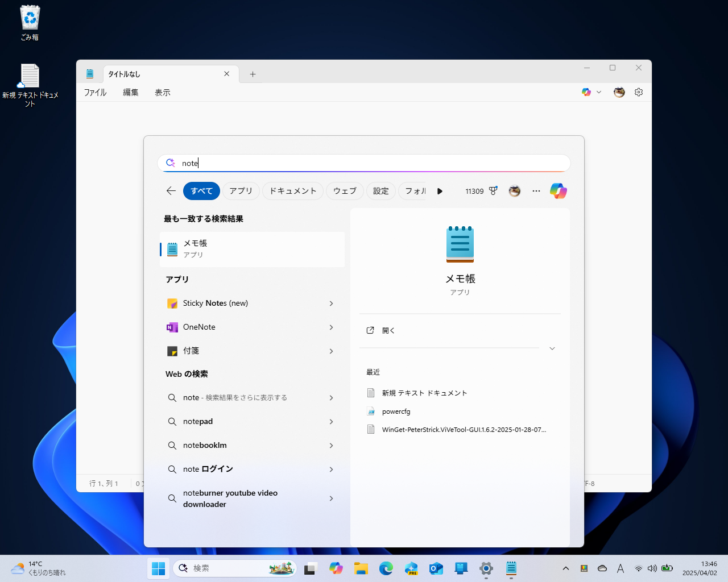The height and width of the screenshot is (582, 728).
Task: Add a new tab in Notepad
Action: (253, 74)
